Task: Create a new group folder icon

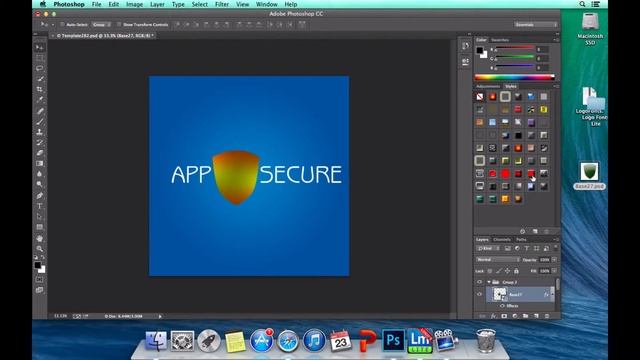Action: point(525,316)
